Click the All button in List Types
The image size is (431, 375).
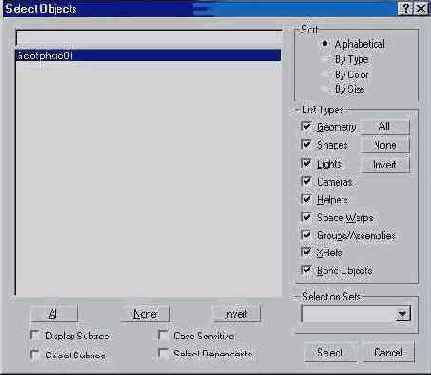(385, 127)
